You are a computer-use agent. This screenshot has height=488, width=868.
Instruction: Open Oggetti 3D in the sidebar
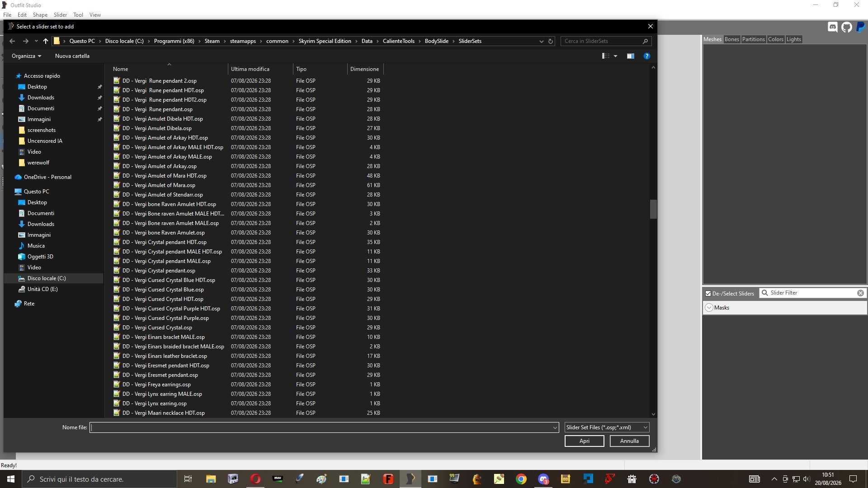pyautogui.click(x=40, y=257)
